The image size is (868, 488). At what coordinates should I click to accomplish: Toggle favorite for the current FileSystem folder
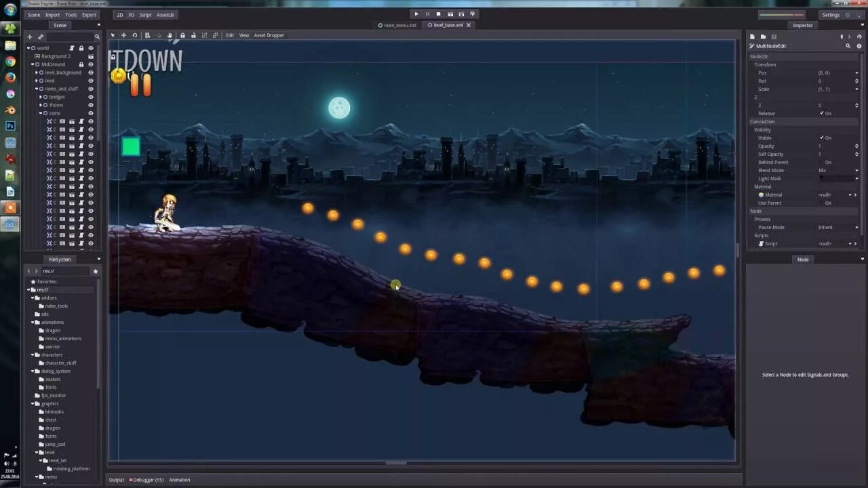95,271
